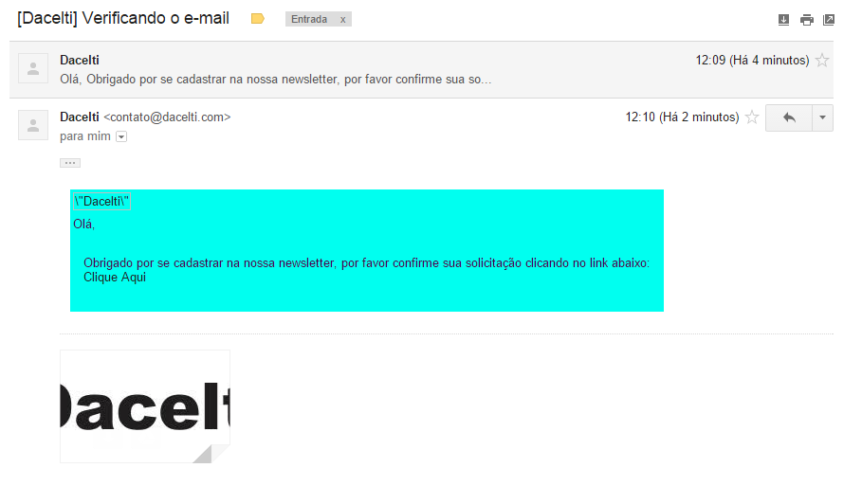Click sender name Dacelti in expanded message
This screenshot has height=504, width=862.
tap(79, 117)
